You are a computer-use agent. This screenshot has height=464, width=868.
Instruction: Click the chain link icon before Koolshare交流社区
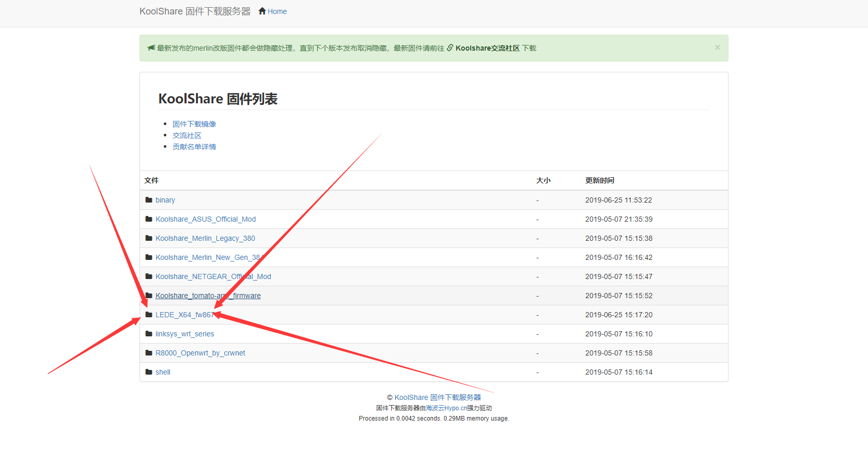click(x=450, y=48)
